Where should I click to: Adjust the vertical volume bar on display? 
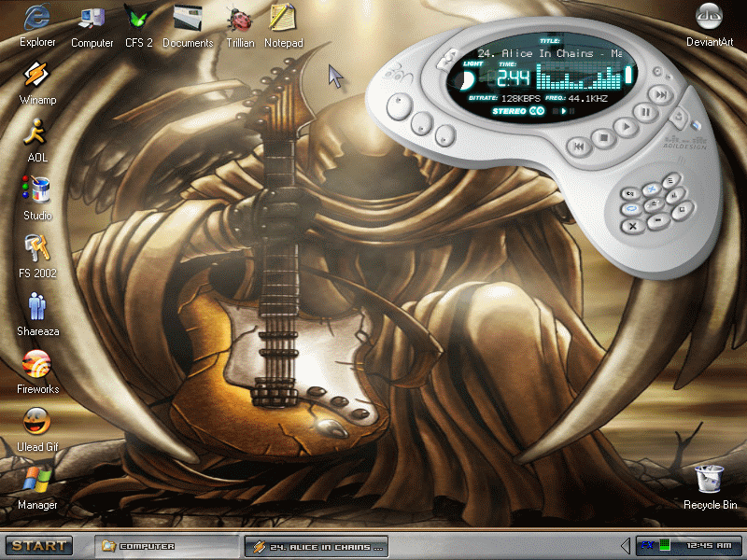628,76
